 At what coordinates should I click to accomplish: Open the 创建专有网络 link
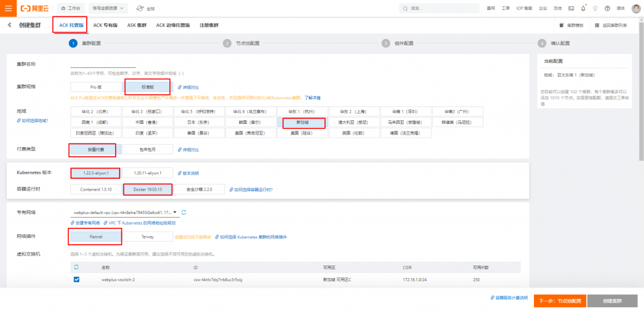pyautogui.click(x=85, y=223)
